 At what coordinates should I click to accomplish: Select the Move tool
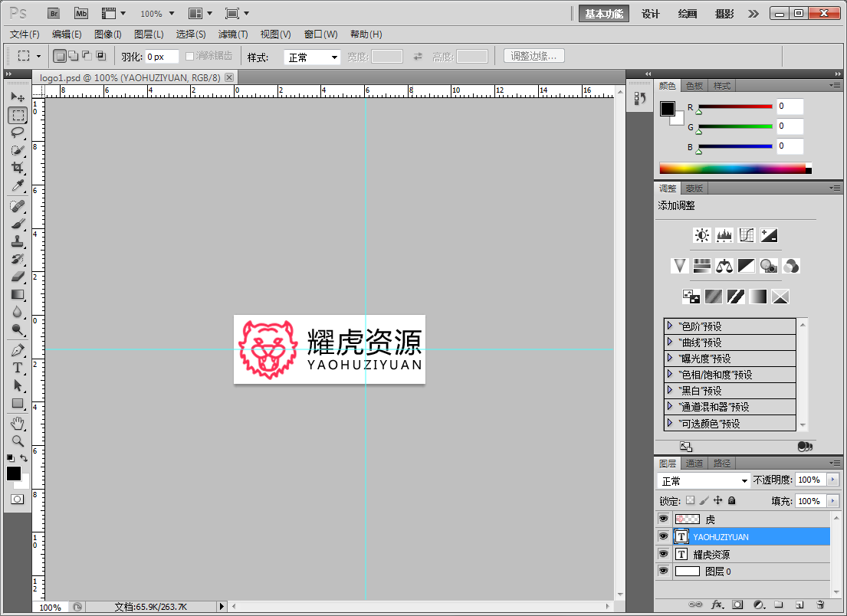point(17,97)
